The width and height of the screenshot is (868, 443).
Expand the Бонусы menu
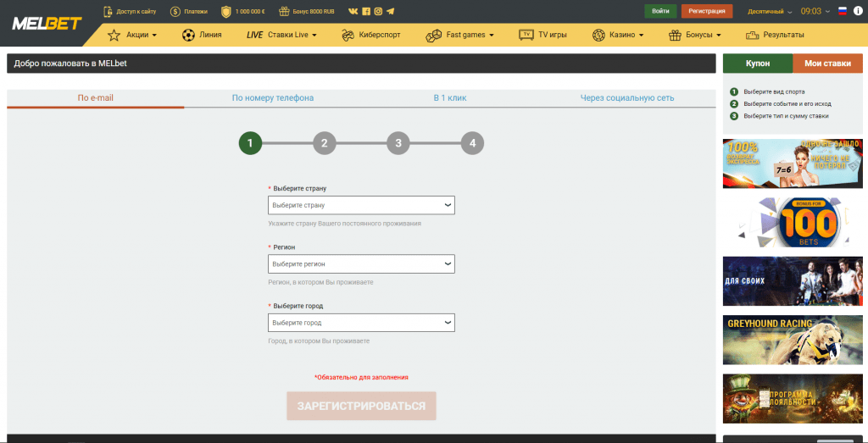coord(704,35)
